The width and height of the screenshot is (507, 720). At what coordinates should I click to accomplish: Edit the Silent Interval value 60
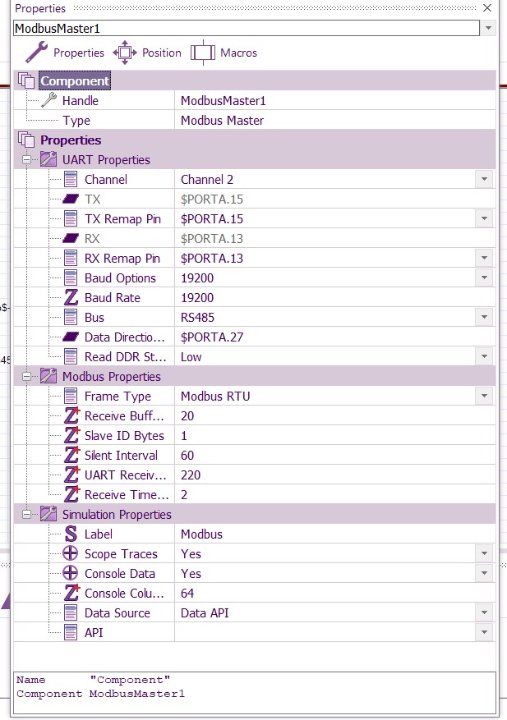pos(335,455)
